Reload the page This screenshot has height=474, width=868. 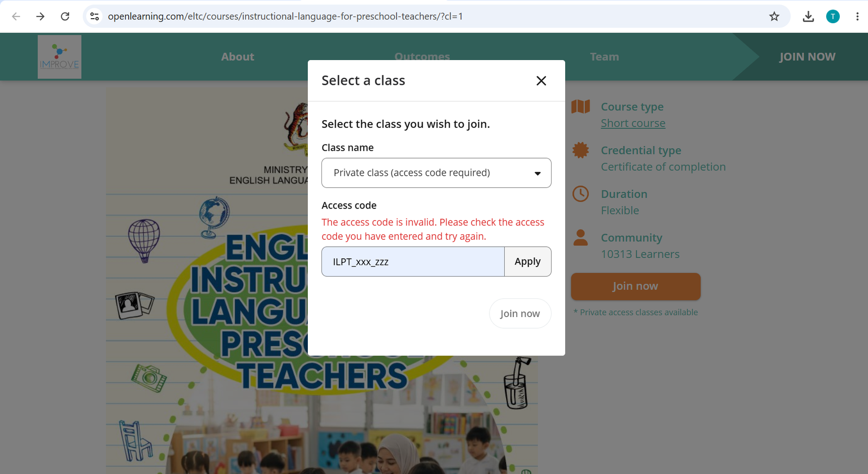click(x=65, y=17)
